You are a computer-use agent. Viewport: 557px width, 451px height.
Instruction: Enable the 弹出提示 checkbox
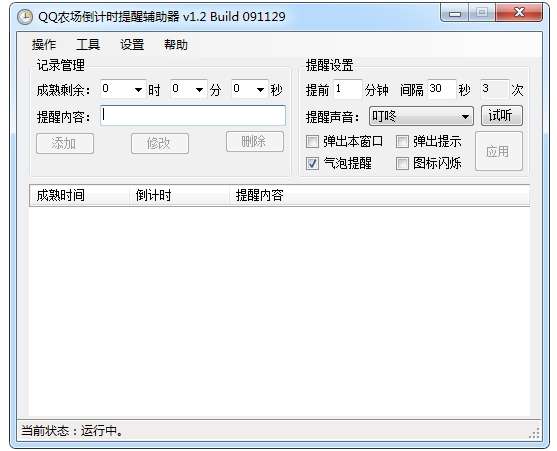click(402, 142)
